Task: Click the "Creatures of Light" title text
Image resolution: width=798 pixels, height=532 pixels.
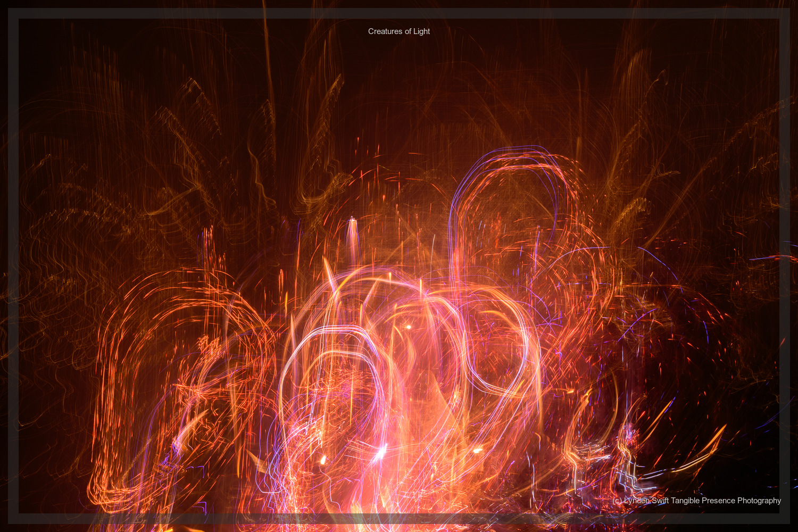Action: (398, 31)
